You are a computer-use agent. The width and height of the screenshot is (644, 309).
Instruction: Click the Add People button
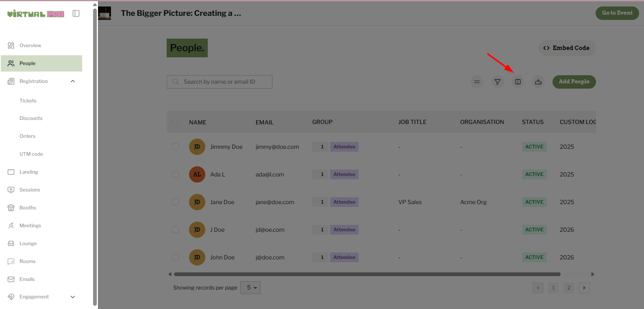click(x=574, y=82)
